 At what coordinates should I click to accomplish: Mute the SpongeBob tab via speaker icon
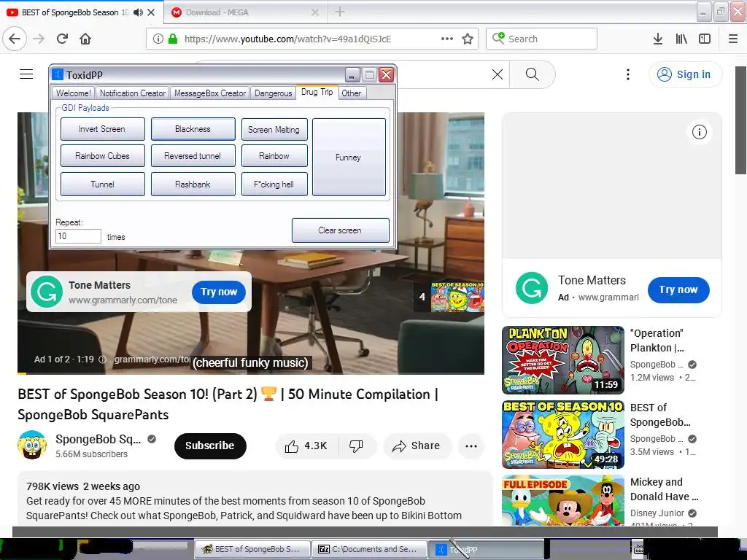[138, 12]
